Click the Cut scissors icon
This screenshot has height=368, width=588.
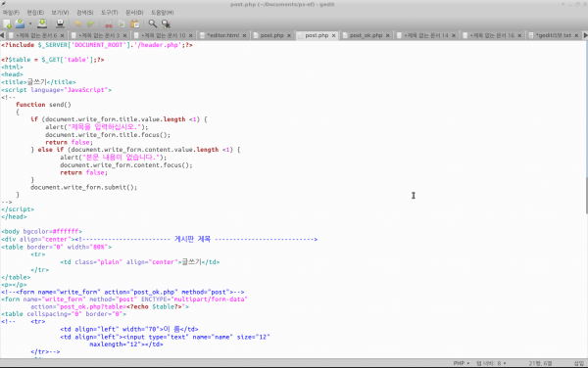(109, 23)
